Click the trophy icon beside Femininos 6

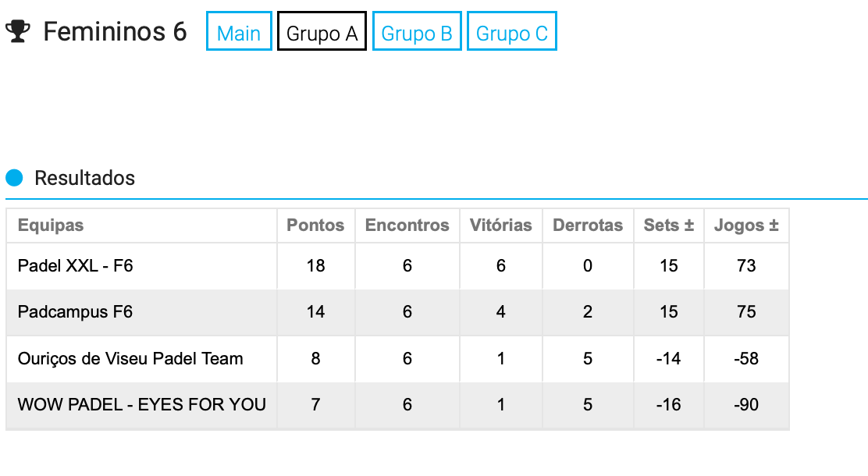[18, 31]
